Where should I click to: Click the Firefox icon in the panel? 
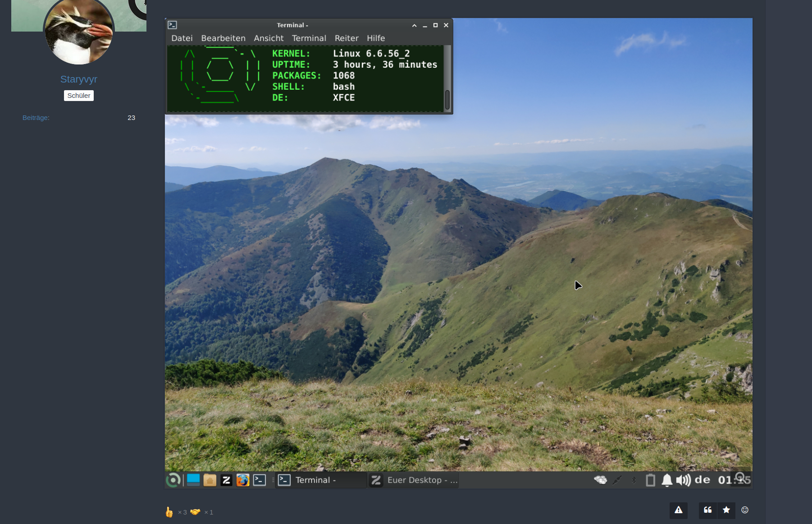click(x=243, y=480)
